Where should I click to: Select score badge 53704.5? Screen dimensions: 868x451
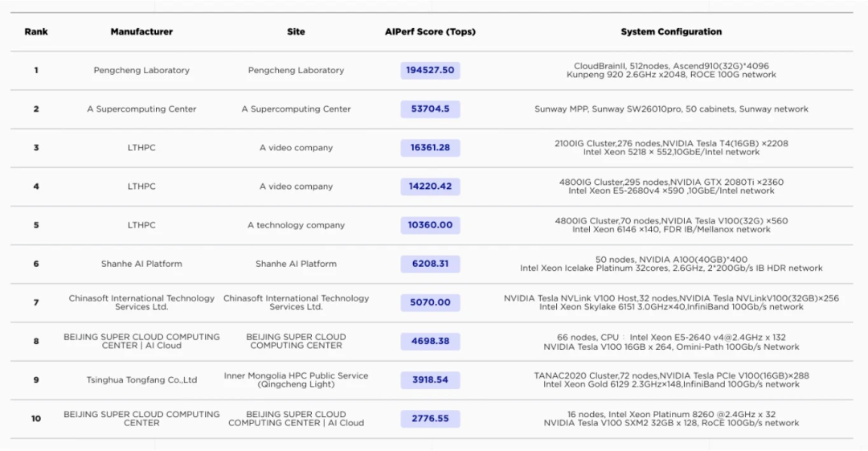[430, 109]
